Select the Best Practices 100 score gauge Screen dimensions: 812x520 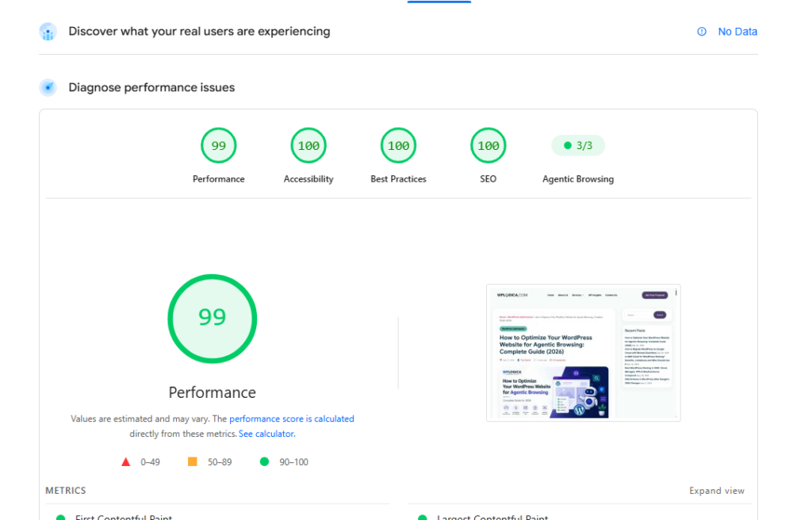[x=398, y=146]
